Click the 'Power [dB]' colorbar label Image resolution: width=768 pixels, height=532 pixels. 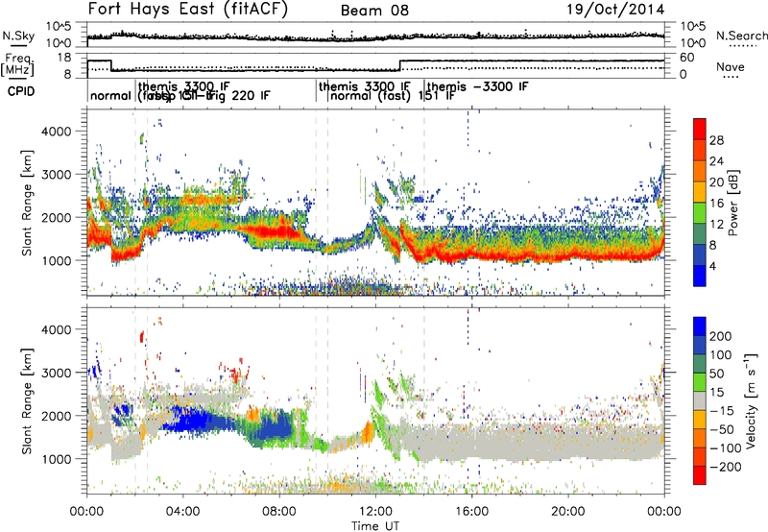coord(732,203)
